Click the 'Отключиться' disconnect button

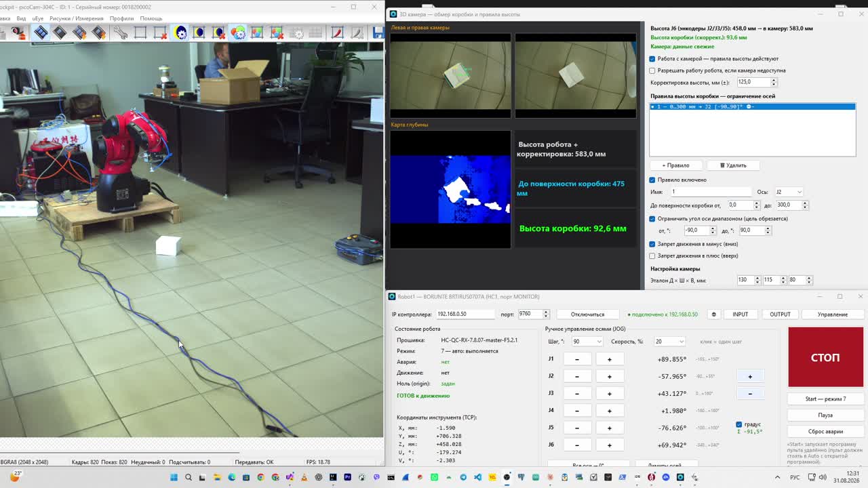(587, 314)
